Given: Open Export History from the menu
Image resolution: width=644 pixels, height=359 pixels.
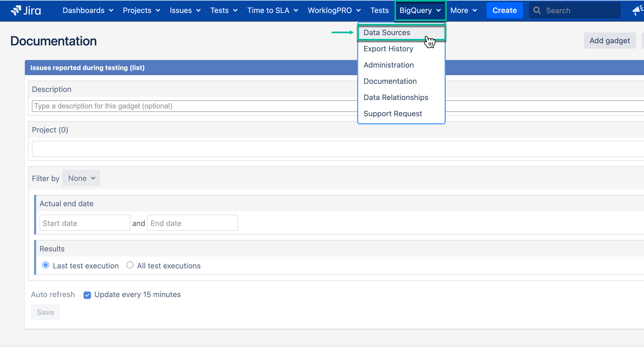Looking at the screenshot, I should (388, 49).
